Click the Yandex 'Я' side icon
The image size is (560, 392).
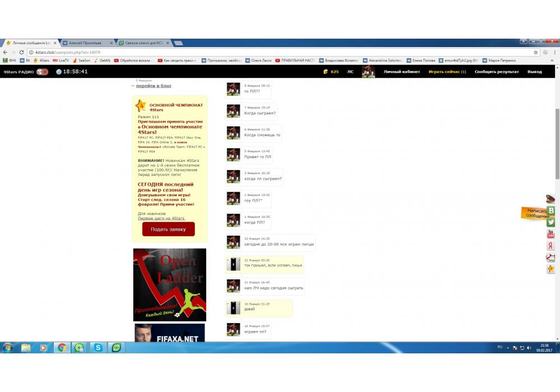(x=550, y=246)
